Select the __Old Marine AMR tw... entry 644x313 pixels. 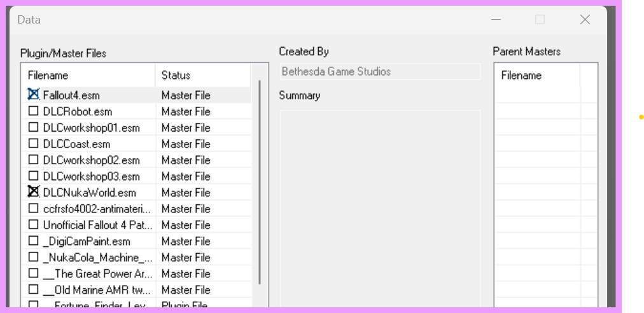coord(136,289)
